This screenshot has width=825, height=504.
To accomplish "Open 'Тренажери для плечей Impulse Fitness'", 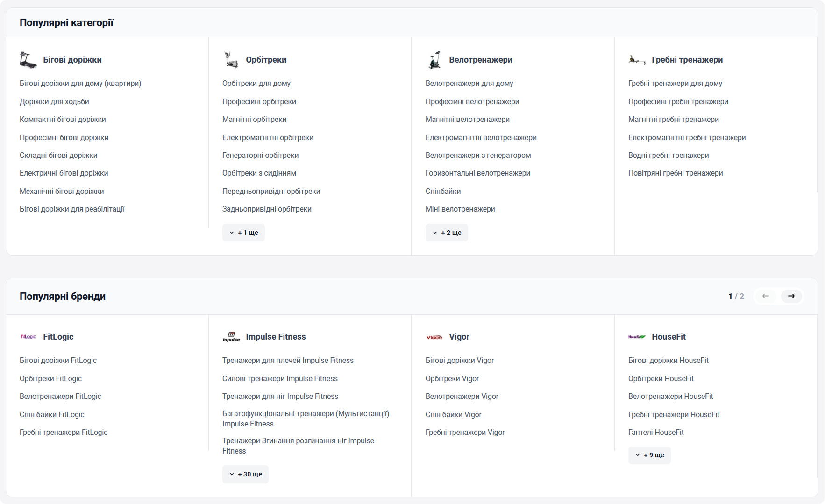I will point(288,361).
